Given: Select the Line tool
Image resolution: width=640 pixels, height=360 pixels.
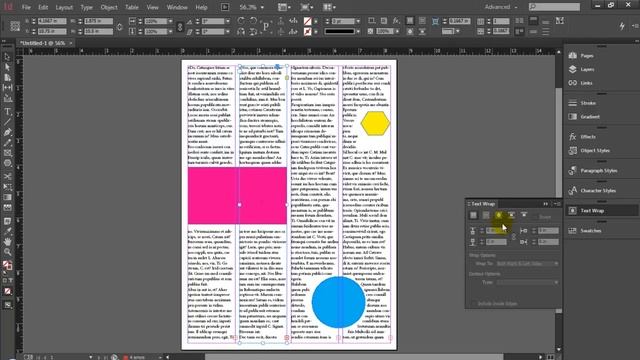Looking at the screenshot, I should pyautogui.click(x=7, y=122).
